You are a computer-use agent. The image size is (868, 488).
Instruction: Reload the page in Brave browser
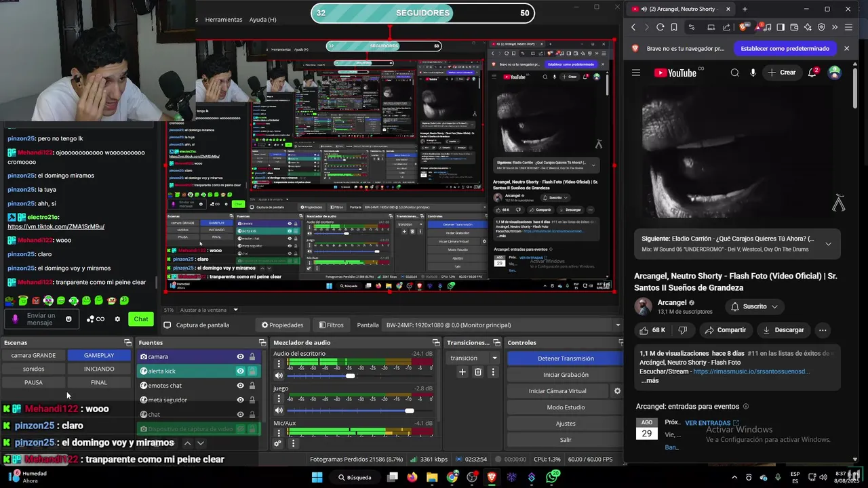(x=660, y=27)
